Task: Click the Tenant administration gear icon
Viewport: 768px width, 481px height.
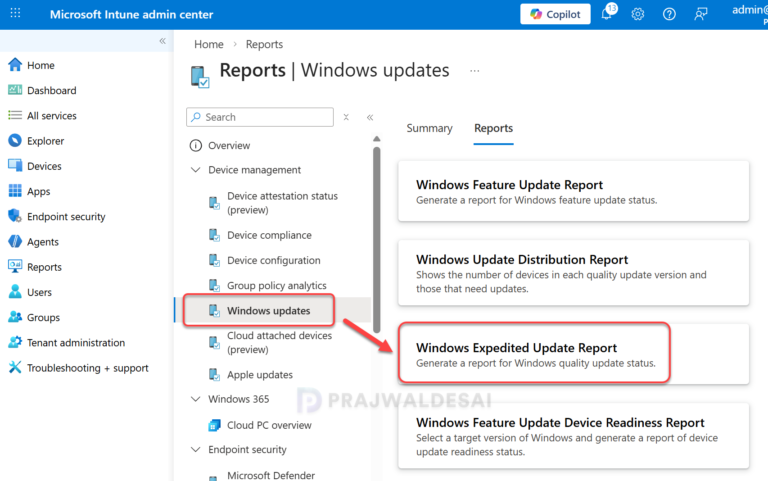Action: pos(15,342)
